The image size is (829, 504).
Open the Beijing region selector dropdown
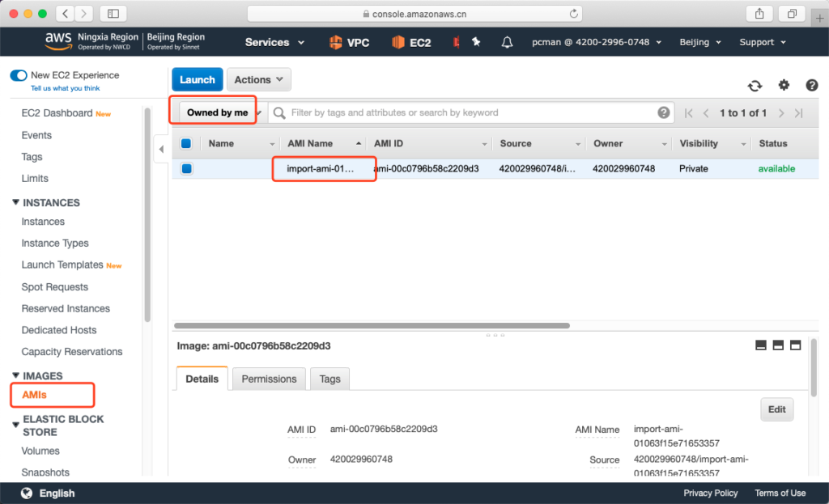pos(699,42)
